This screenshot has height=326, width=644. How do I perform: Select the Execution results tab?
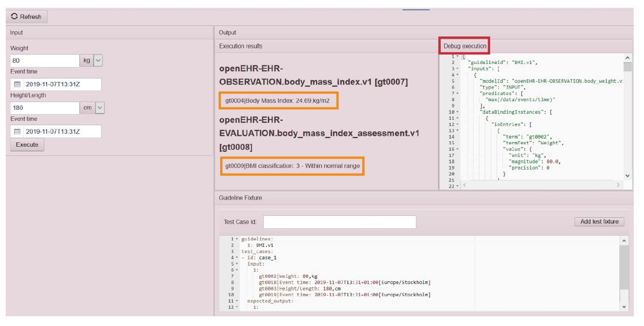240,46
